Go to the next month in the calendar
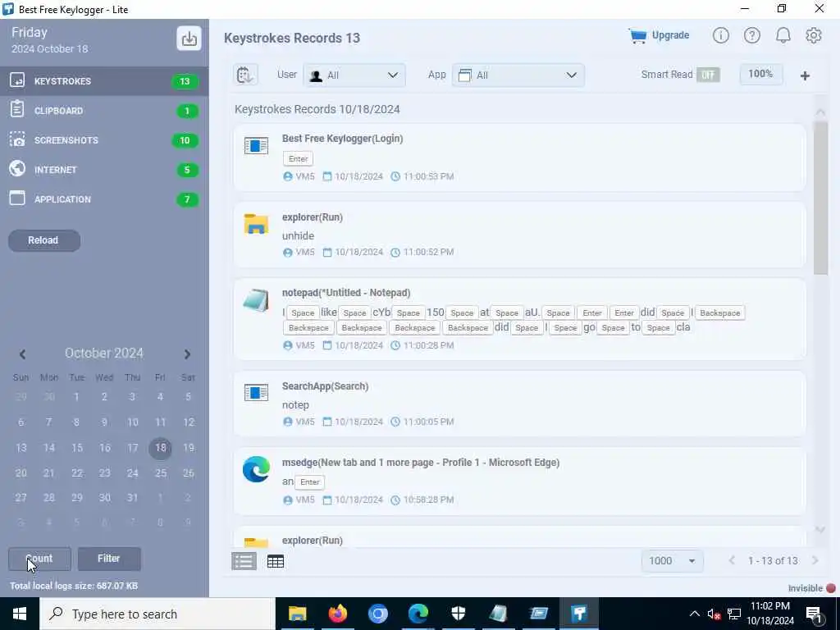Viewport: 840px width, 630px height. coord(187,354)
